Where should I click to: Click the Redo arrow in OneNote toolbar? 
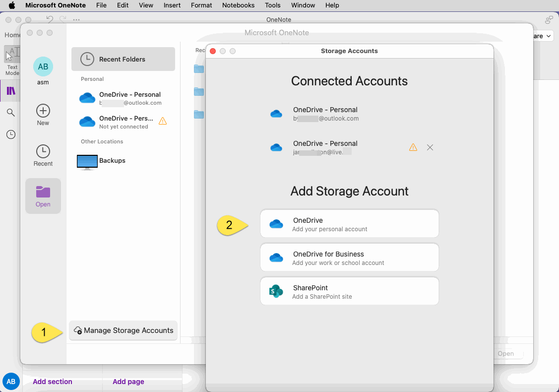click(62, 19)
